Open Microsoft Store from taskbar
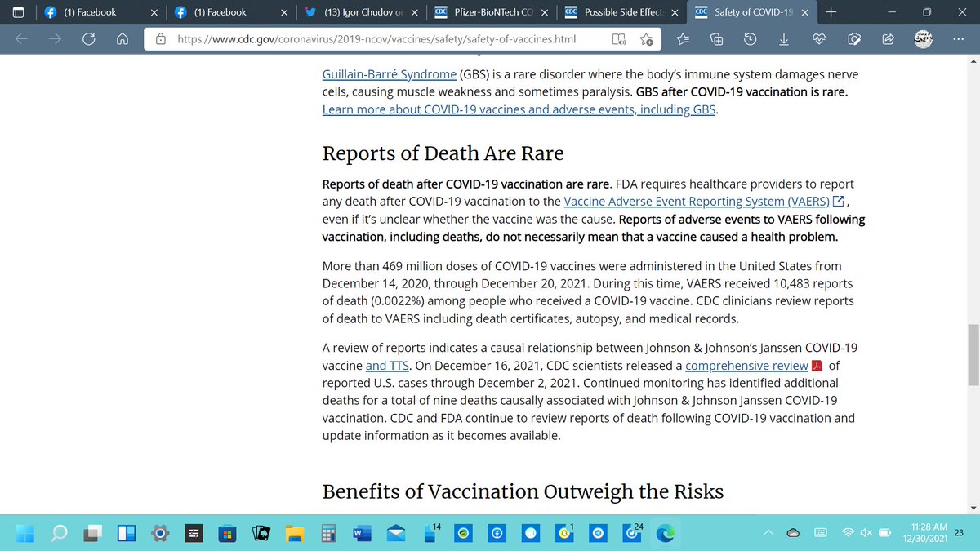This screenshot has height=551, width=980. point(228,534)
